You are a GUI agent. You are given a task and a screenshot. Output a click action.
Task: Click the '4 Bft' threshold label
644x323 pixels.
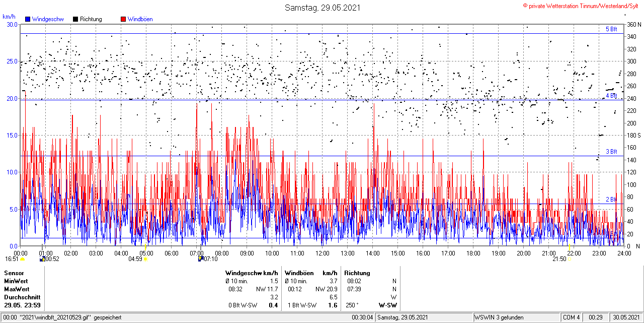[611, 95]
